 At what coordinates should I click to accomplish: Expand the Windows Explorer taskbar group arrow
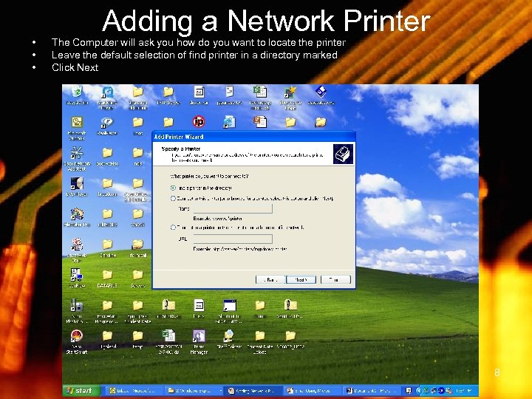tap(220, 391)
